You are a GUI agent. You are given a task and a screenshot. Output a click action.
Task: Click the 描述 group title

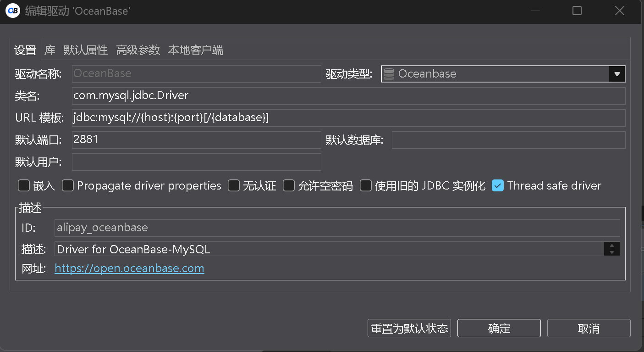click(x=30, y=208)
